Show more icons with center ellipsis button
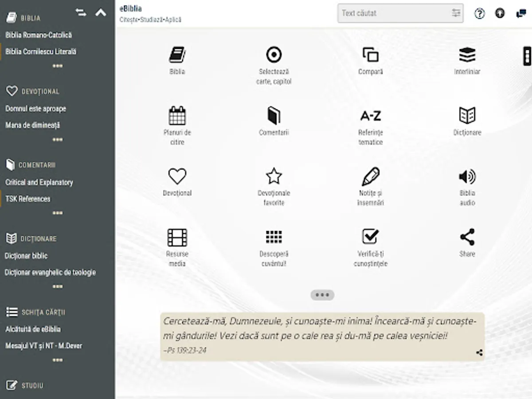This screenshot has width=532, height=399. pos(322,295)
